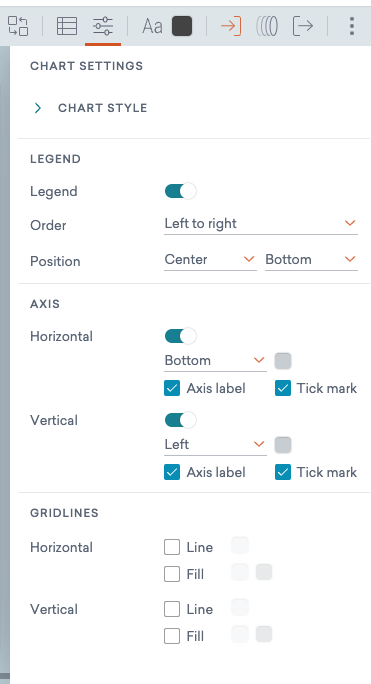Open the legend position Bottom dropdown
The width and height of the screenshot is (371, 684).
tap(311, 260)
